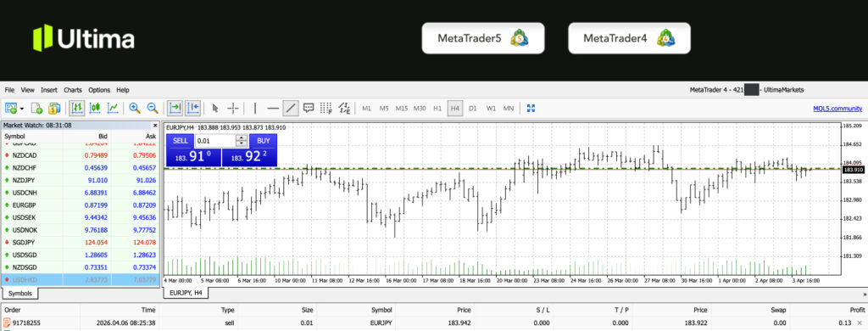This screenshot has height=331, width=868.
Task: Open the MQL5.community link
Action: coord(837,109)
